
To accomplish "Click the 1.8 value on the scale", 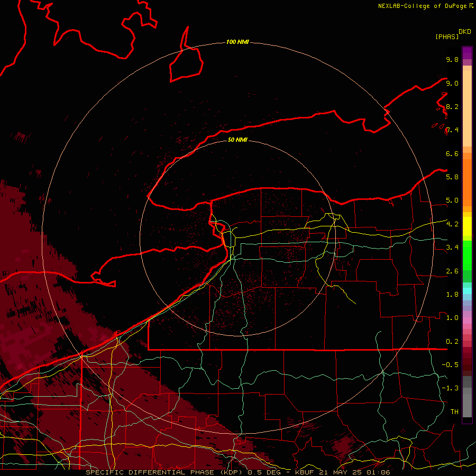I will pos(452,294).
